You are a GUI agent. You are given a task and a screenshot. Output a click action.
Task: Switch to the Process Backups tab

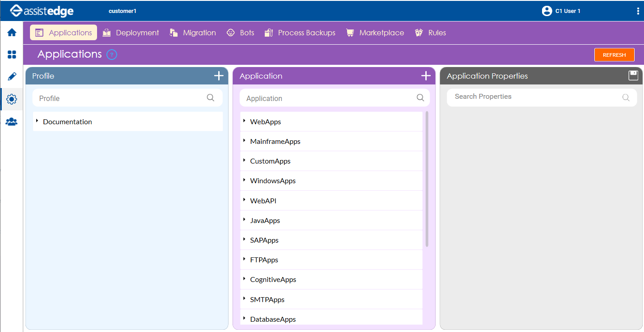point(300,33)
